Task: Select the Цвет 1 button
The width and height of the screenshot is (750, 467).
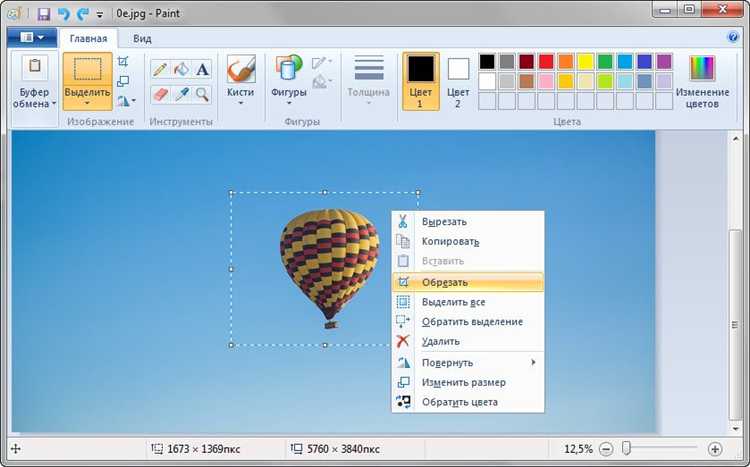Action: click(420, 81)
